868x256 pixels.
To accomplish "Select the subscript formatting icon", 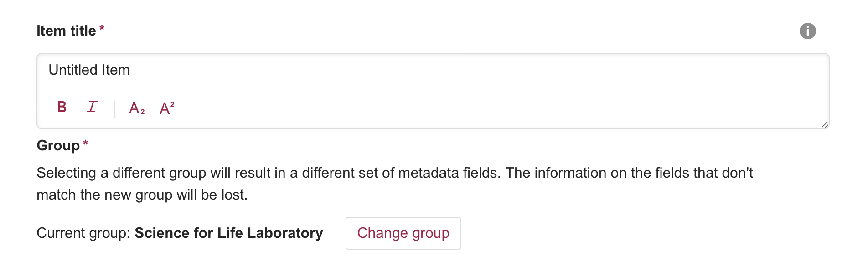I will pos(137,108).
